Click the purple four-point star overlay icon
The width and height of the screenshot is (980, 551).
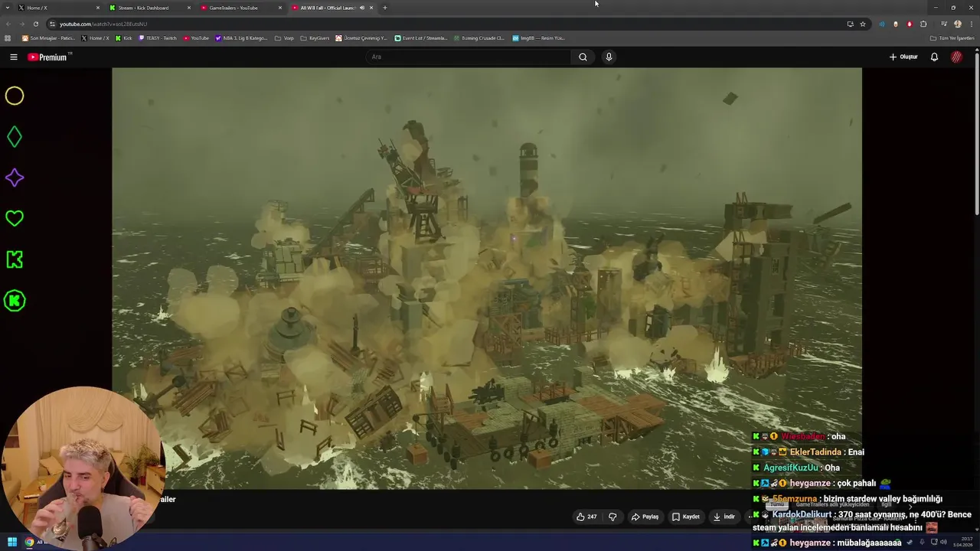(x=15, y=178)
